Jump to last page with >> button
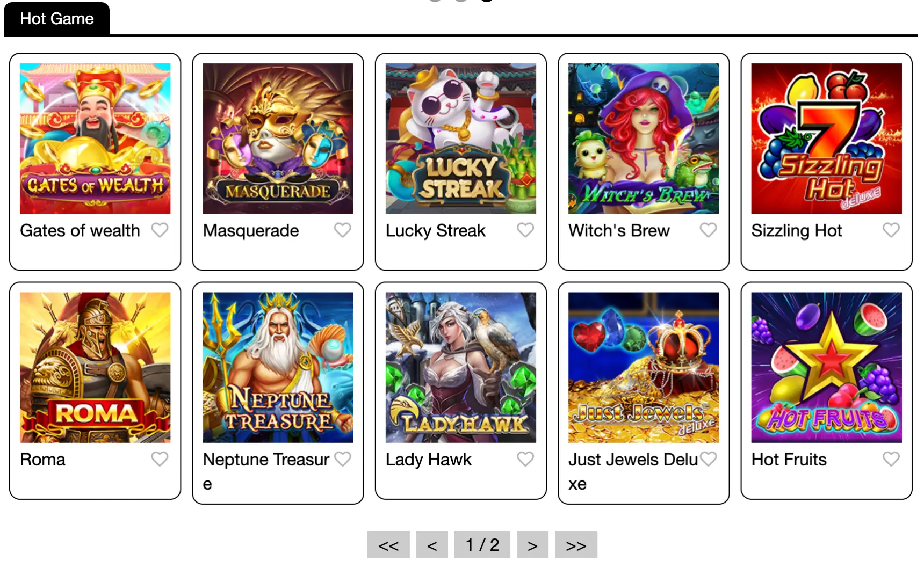Screen dimensions: 924x568 576,545
